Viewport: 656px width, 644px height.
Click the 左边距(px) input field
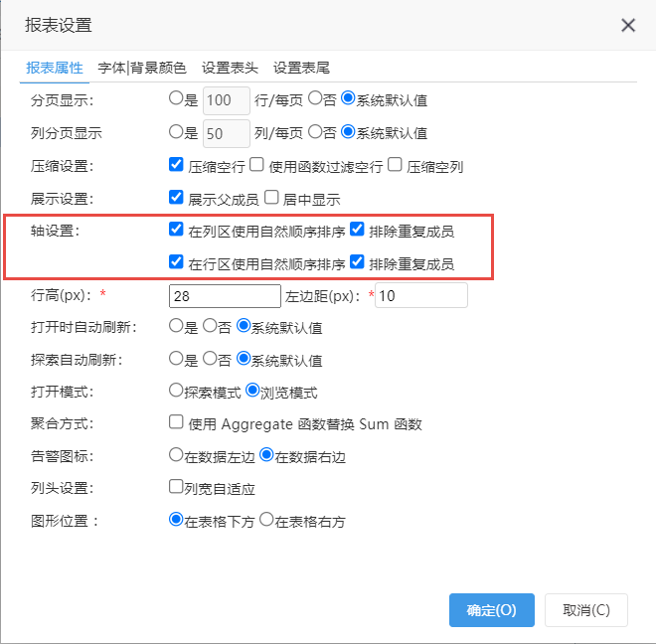(x=420, y=295)
